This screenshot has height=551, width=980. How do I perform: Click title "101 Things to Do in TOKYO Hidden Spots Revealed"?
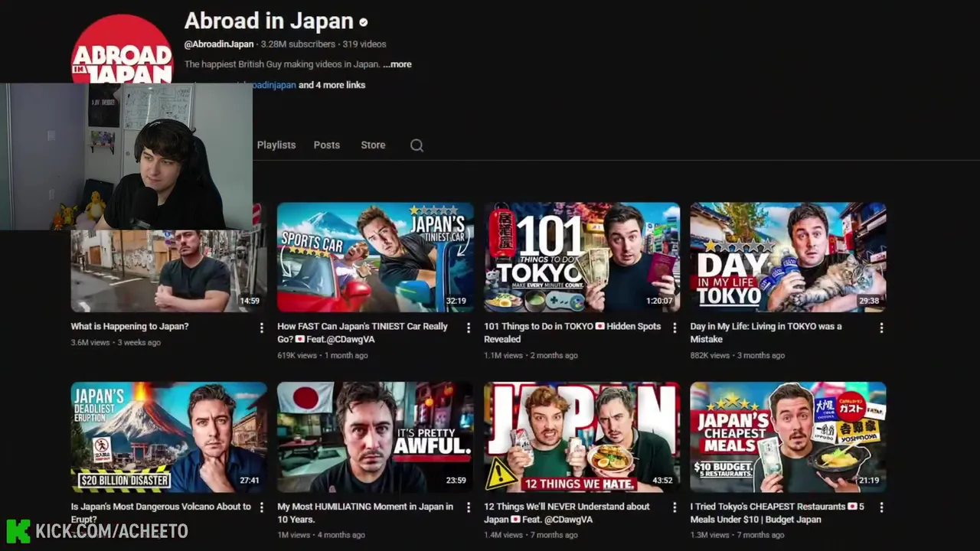[x=572, y=333]
